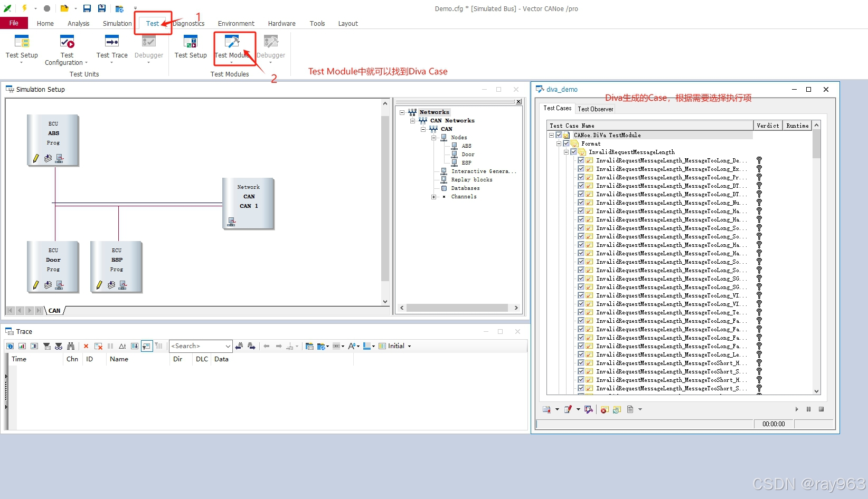
Task: Click the red X delete icon in Trace toolbar
Action: (x=86, y=346)
